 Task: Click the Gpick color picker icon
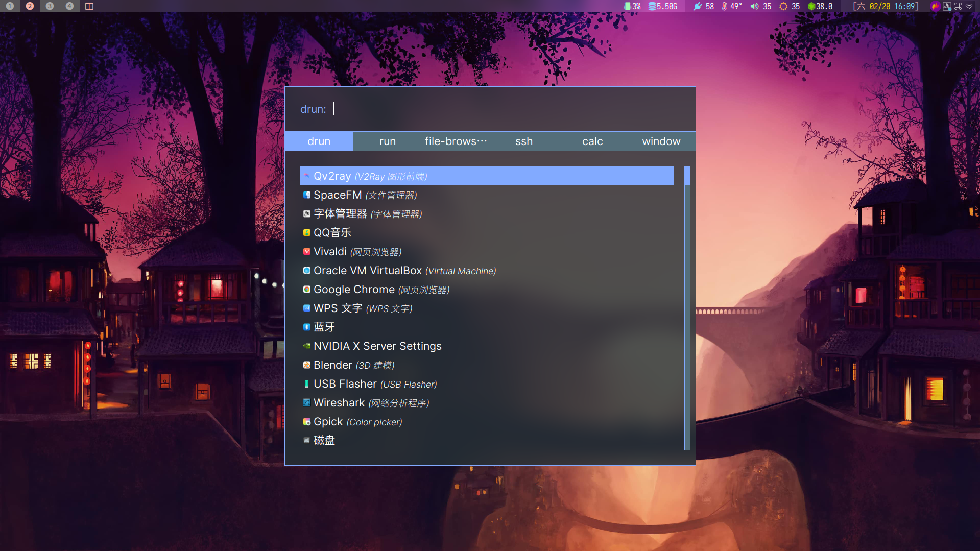tap(307, 421)
